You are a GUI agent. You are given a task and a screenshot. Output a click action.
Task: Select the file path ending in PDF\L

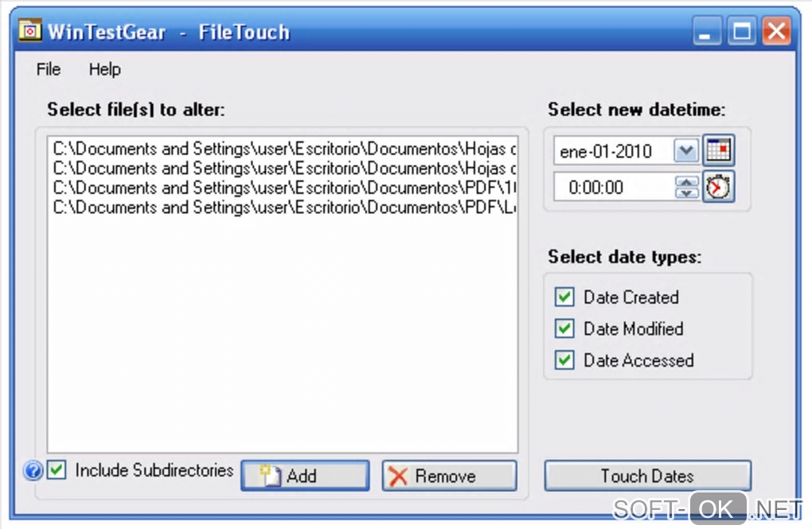click(x=283, y=208)
